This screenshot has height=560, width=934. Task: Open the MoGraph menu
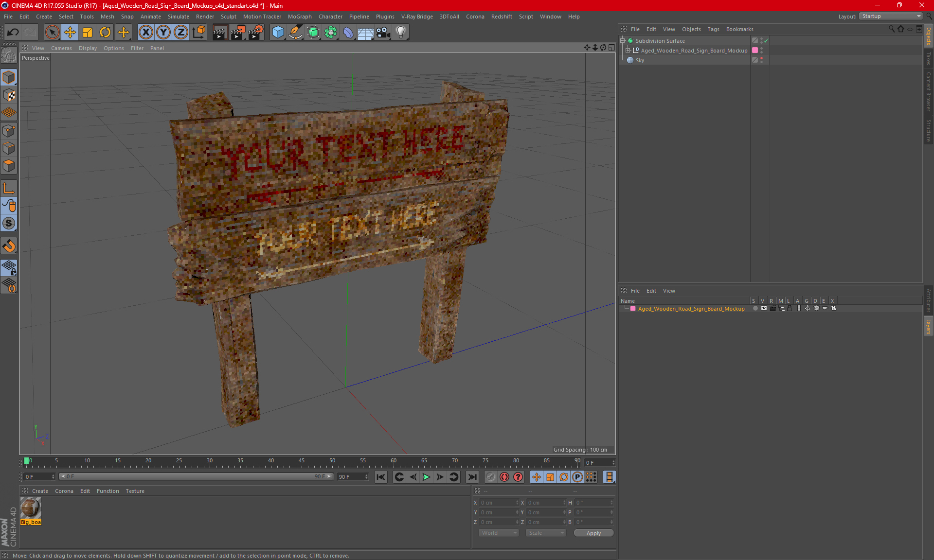(x=300, y=17)
